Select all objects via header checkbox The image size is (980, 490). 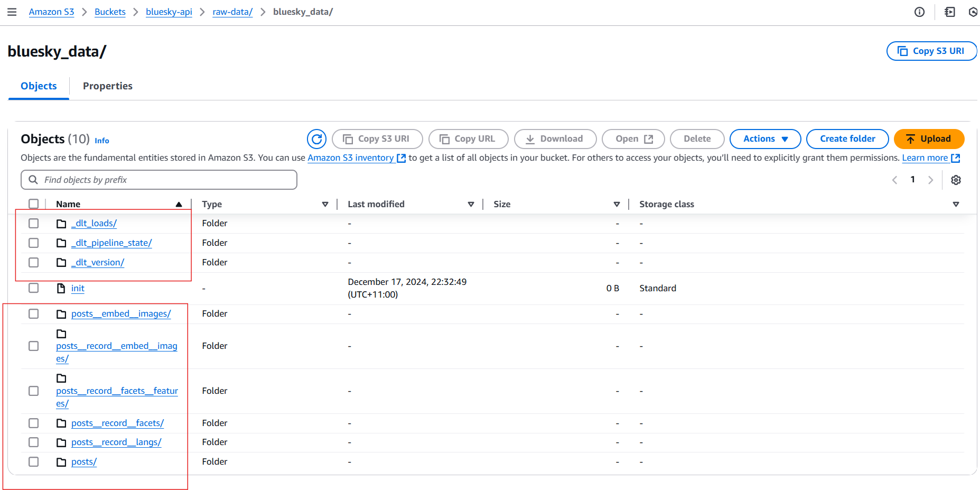(33, 204)
